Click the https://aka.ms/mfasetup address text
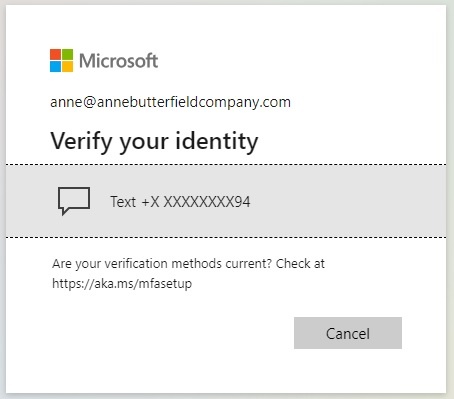454x399 pixels. coord(122,284)
